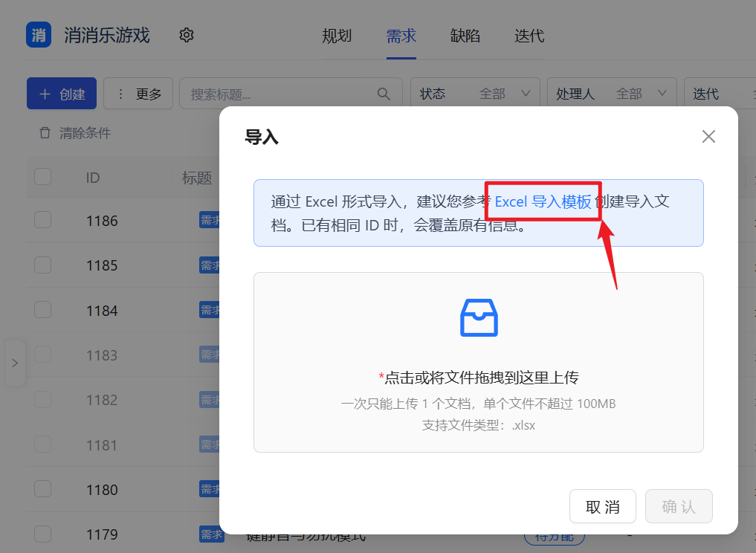The width and height of the screenshot is (756, 553).
Task: Click the 消消乐游戏 project logo icon
Action: coord(39,35)
